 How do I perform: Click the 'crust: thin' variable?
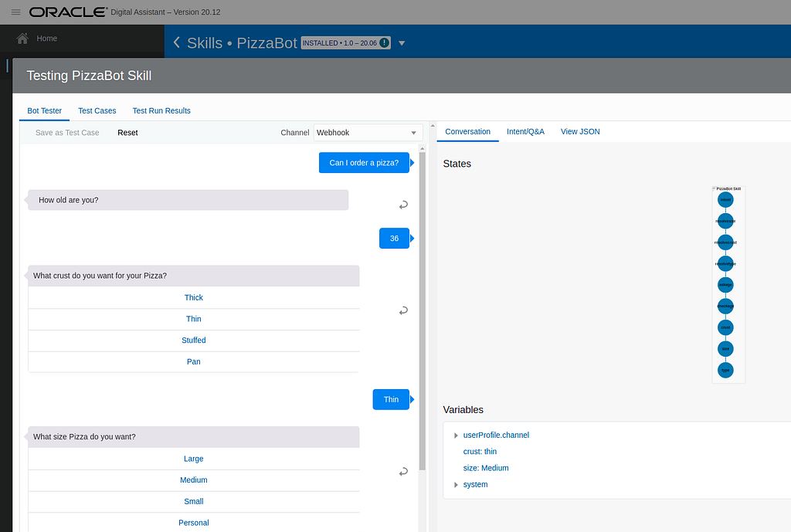click(480, 452)
